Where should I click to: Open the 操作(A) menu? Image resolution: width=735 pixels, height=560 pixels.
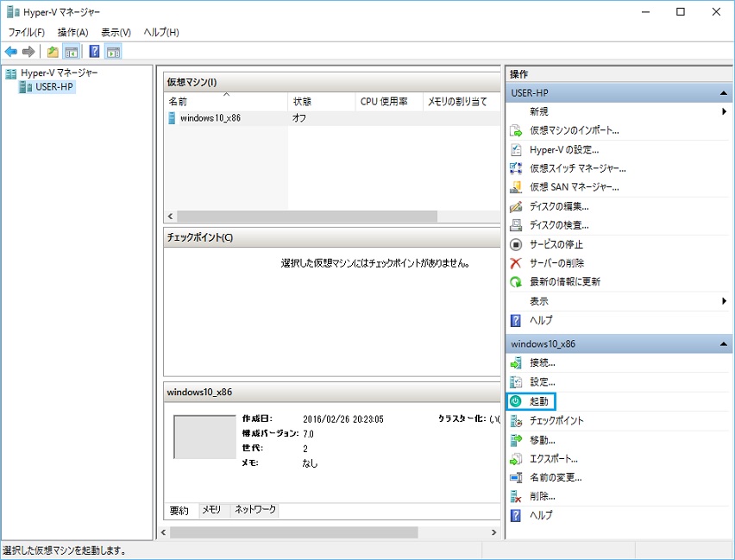point(72,33)
